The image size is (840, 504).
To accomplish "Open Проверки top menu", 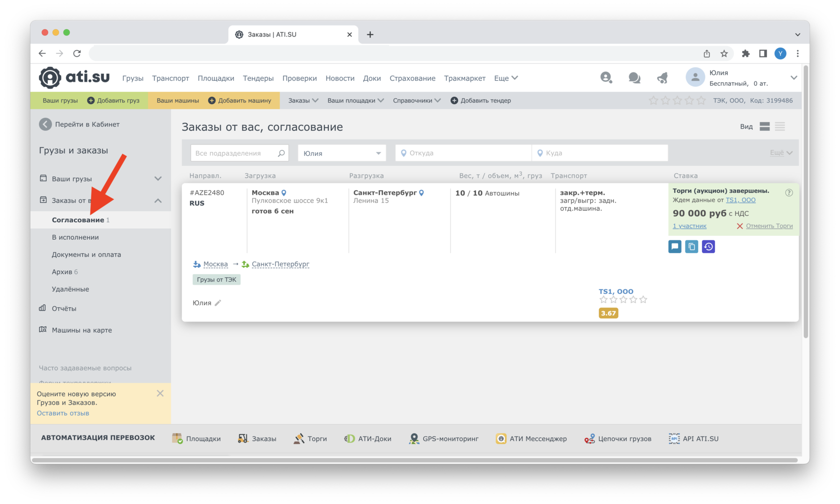I will click(299, 78).
